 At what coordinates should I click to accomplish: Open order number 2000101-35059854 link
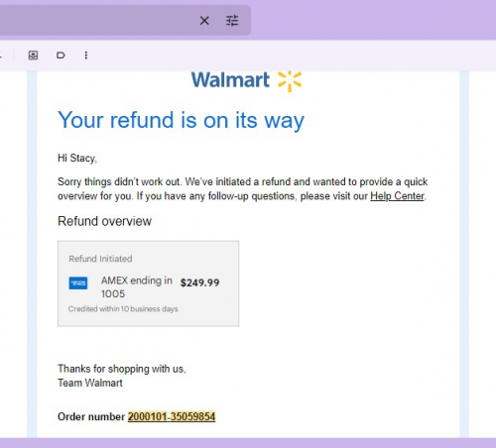172,416
